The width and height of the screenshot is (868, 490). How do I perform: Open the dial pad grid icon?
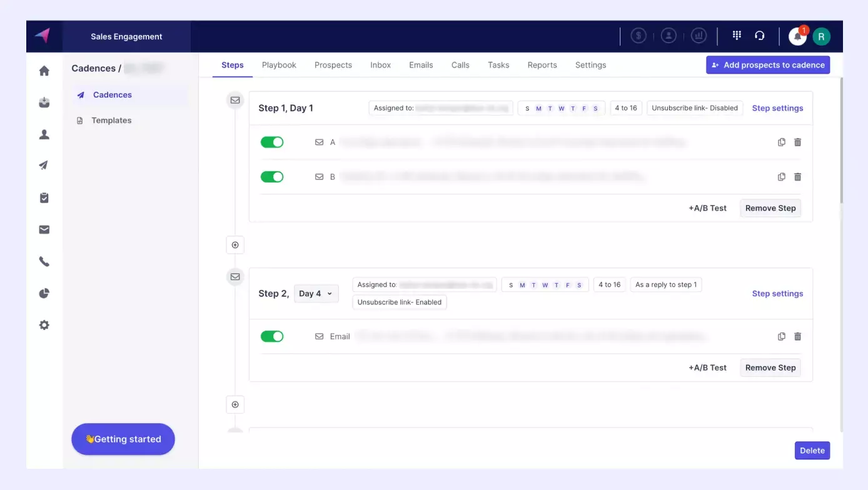[737, 36]
